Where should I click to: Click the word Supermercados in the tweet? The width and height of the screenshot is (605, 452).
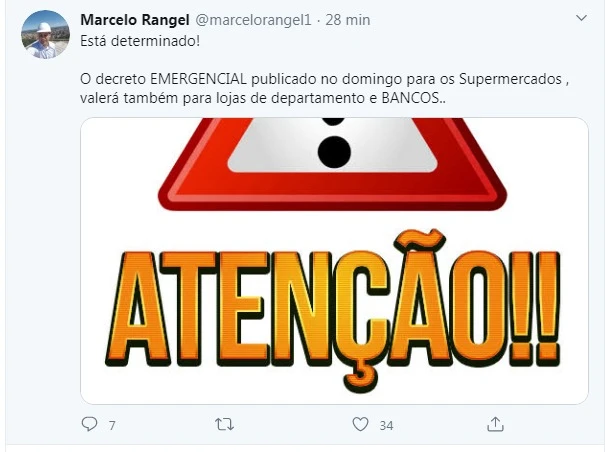click(x=510, y=80)
